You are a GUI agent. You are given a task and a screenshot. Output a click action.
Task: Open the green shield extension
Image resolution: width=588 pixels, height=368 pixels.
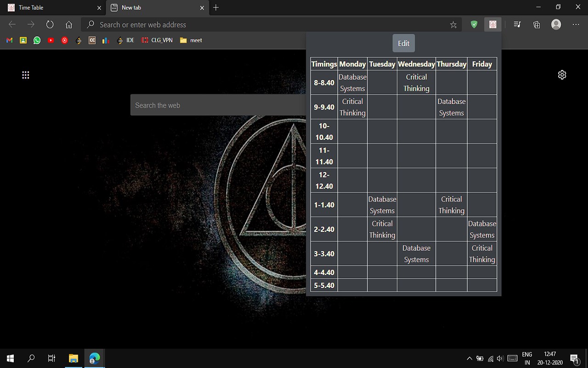tap(474, 25)
